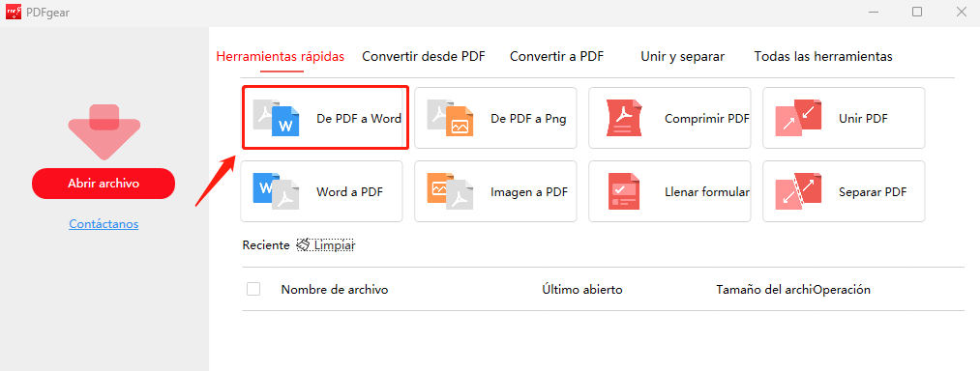Click the Comprimir PDF icon
980x371 pixels.
coord(624,118)
